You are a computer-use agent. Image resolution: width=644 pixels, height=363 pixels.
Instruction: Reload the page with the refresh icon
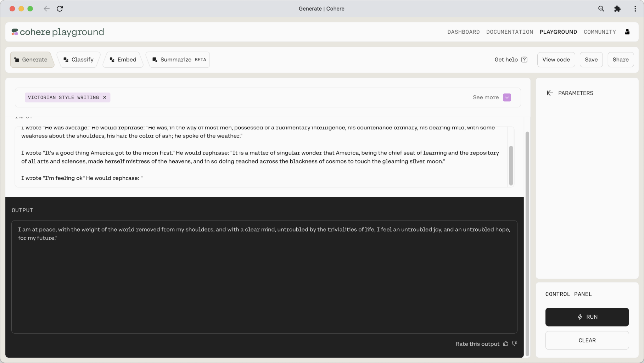pyautogui.click(x=60, y=9)
